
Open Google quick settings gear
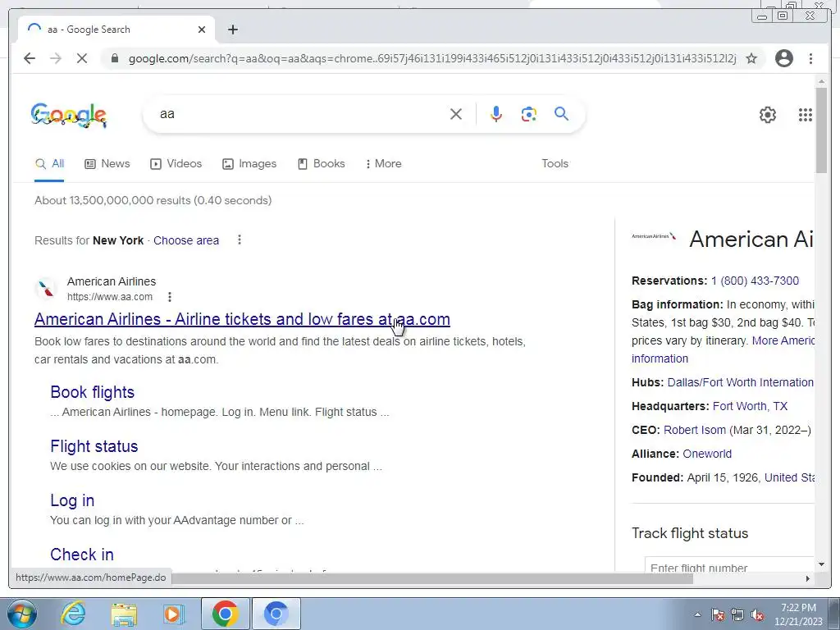[768, 115]
